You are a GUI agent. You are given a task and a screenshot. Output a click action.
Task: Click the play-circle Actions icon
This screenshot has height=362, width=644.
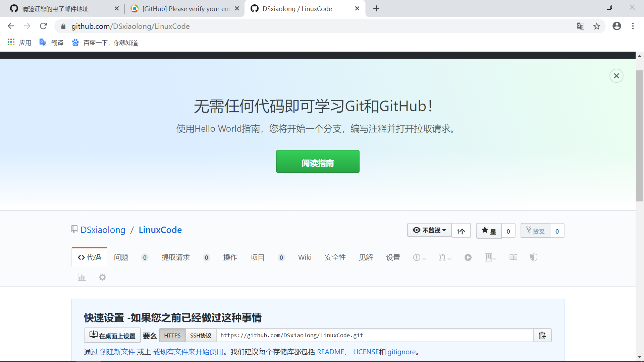tap(468, 257)
